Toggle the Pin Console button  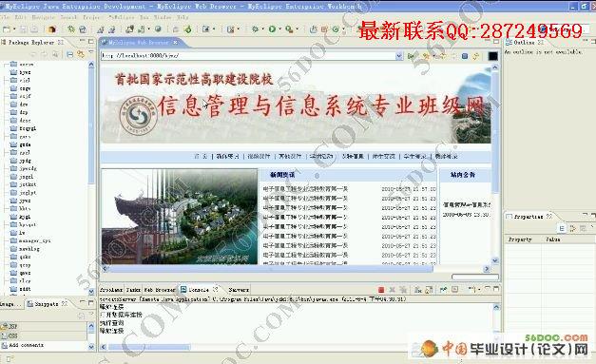pos(443,290)
